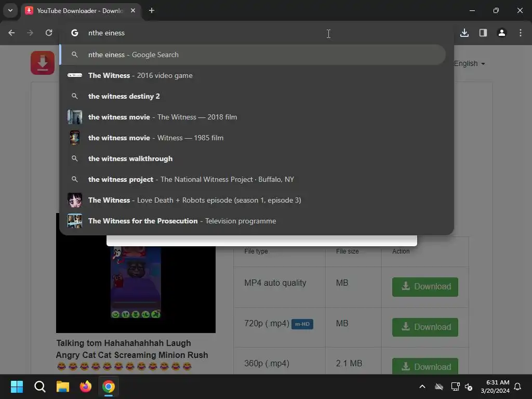
Task: Click the '2.1 MB' file size cell
Action: 349,363
